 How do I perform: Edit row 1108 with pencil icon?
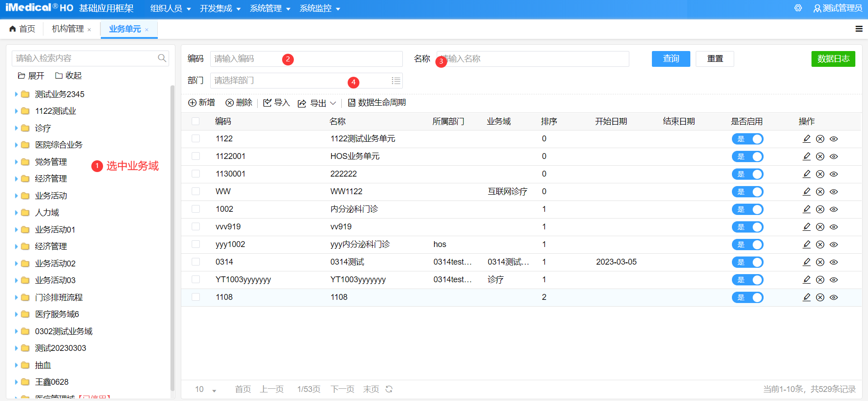click(807, 297)
